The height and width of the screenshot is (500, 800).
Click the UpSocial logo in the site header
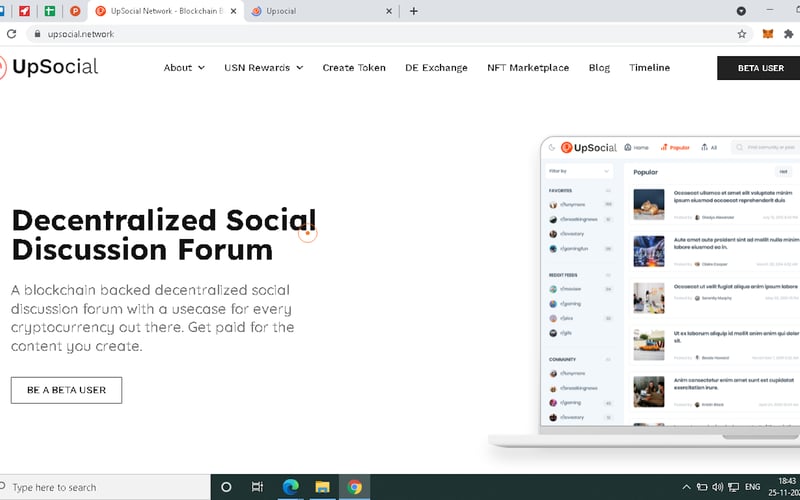point(49,67)
